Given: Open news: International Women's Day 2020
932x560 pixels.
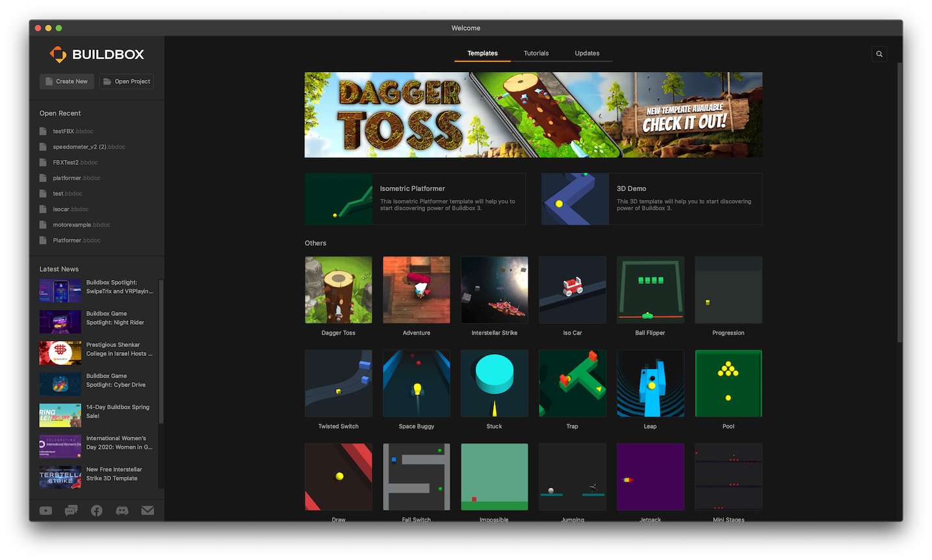Looking at the screenshot, I should pos(97,446).
